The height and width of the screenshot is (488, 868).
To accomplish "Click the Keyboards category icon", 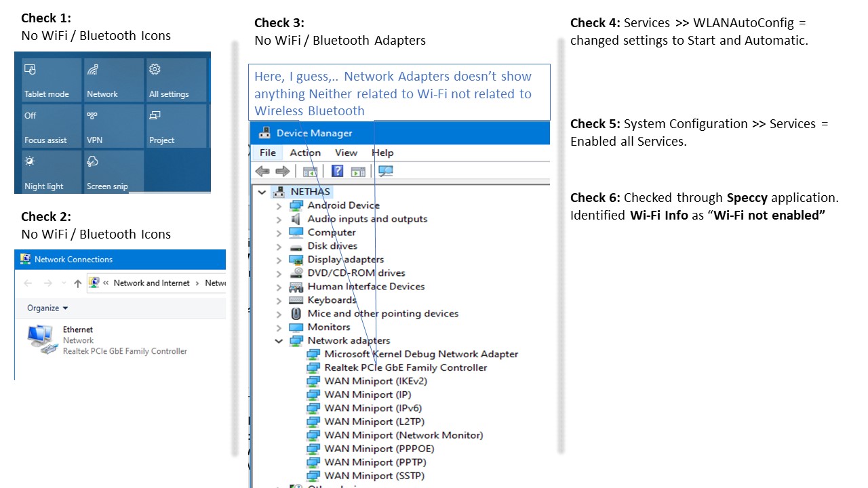I will [296, 300].
